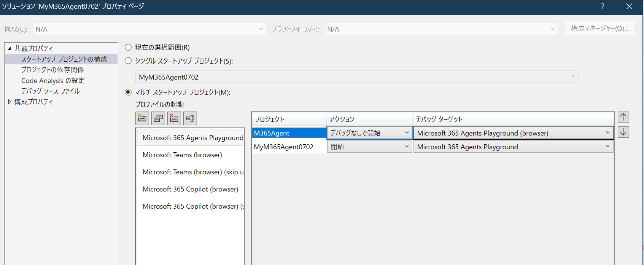Select the M365Agent project cell

point(289,133)
